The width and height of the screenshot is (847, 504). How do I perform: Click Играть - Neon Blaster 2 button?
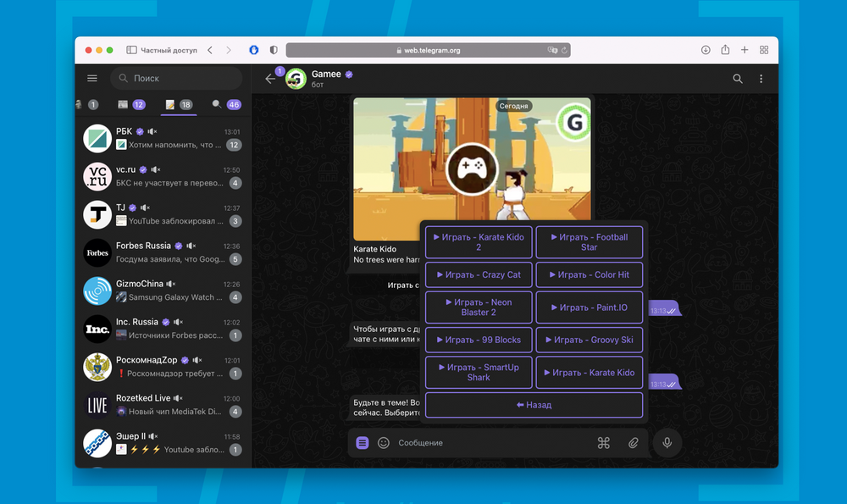pyautogui.click(x=479, y=307)
